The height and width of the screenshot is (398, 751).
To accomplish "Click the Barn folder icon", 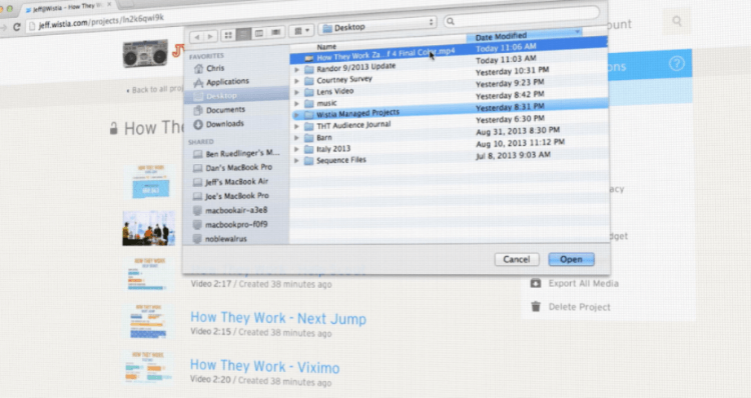I will 309,138.
